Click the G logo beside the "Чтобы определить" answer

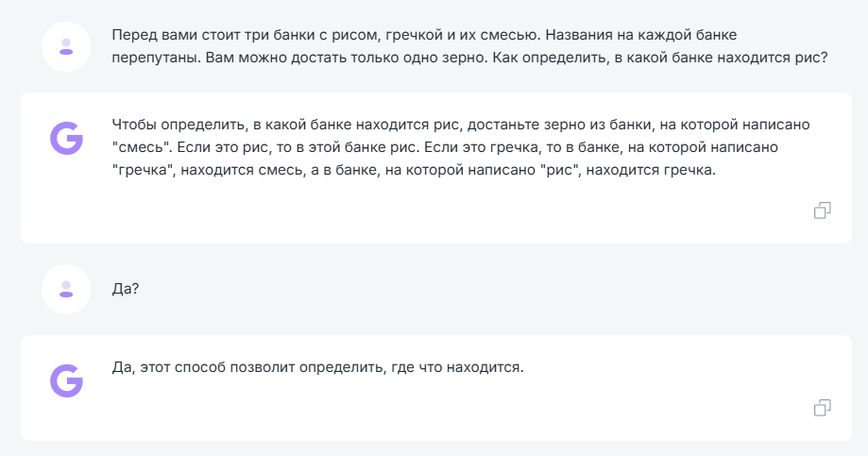pyautogui.click(x=66, y=138)
